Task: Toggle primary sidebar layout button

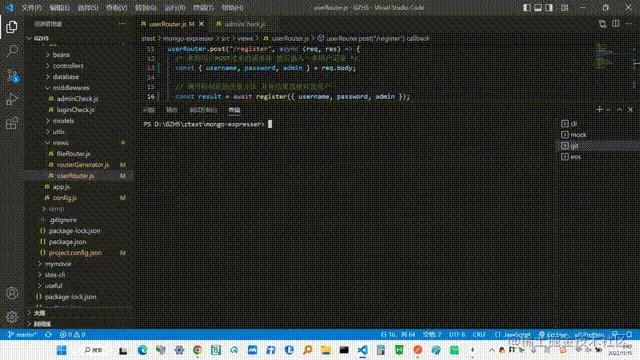Action: tap(527, 8)
